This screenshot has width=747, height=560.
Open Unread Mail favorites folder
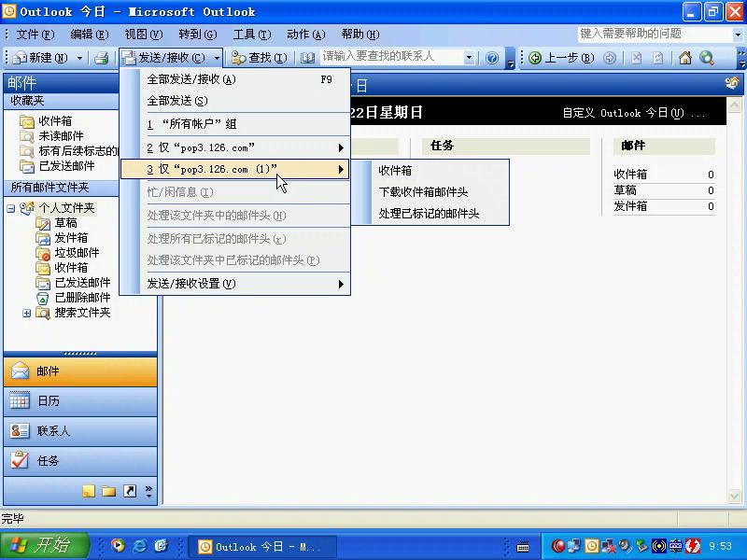(51, 136)
